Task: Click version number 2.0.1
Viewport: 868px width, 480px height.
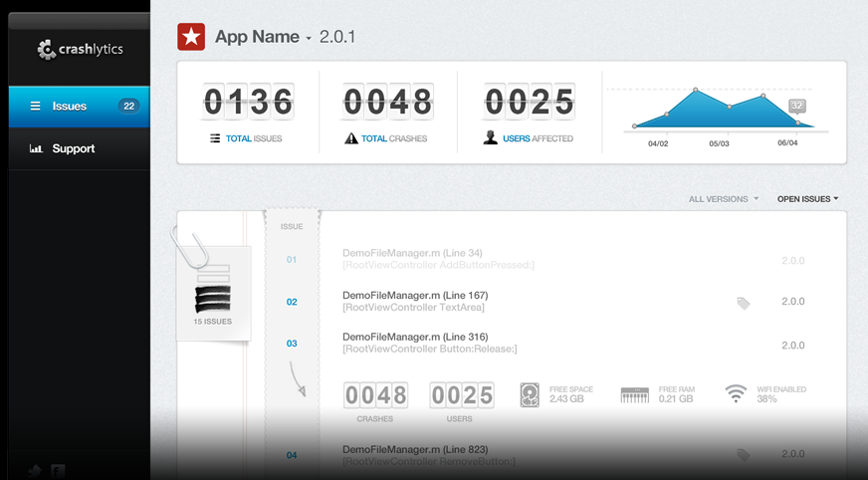Action: (337, 37)
